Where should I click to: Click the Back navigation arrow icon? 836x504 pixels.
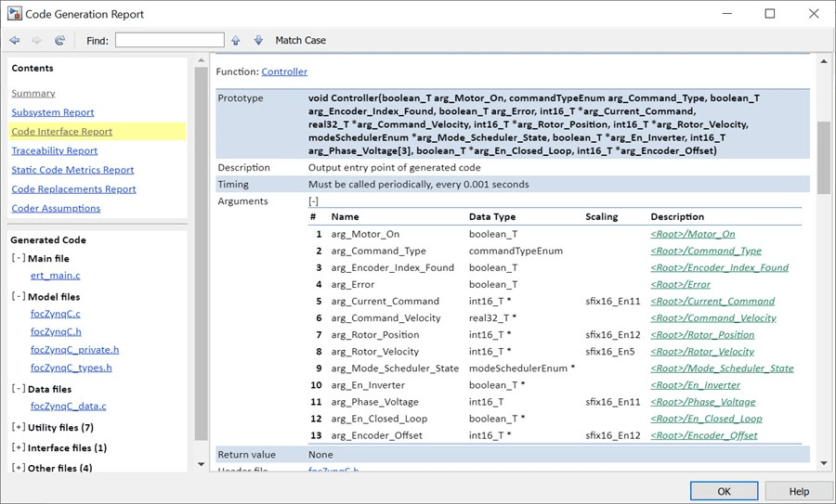point(15,41)
